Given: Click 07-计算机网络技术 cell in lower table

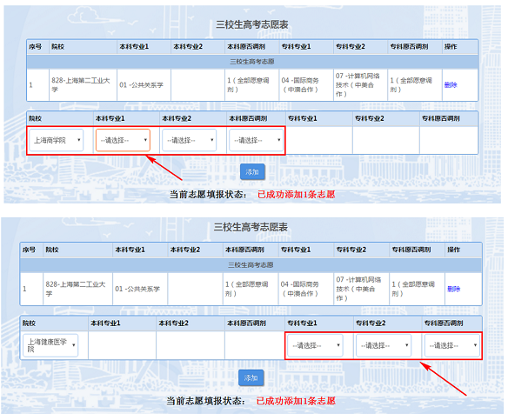Looking at the screenshot, I should point(361,289).
